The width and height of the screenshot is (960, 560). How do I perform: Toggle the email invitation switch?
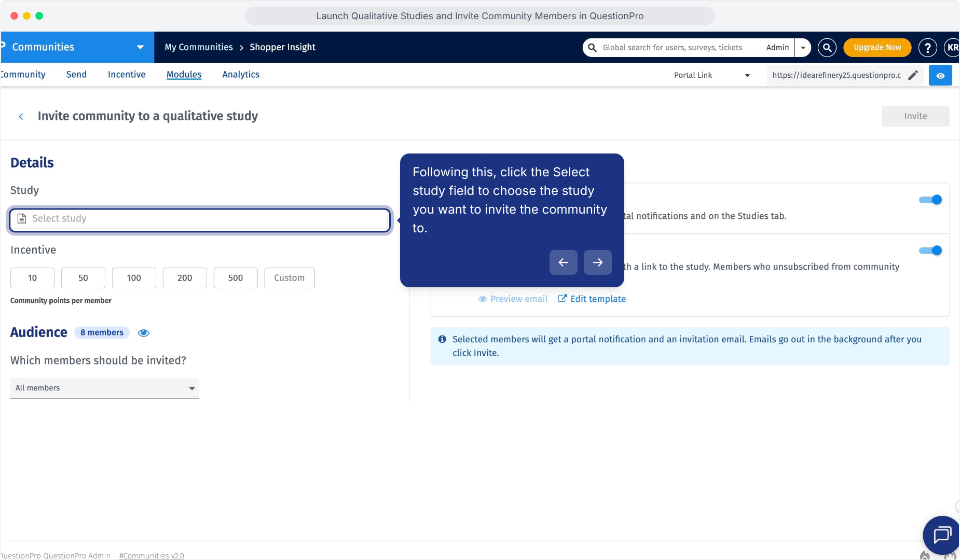[x=930, y=250]
